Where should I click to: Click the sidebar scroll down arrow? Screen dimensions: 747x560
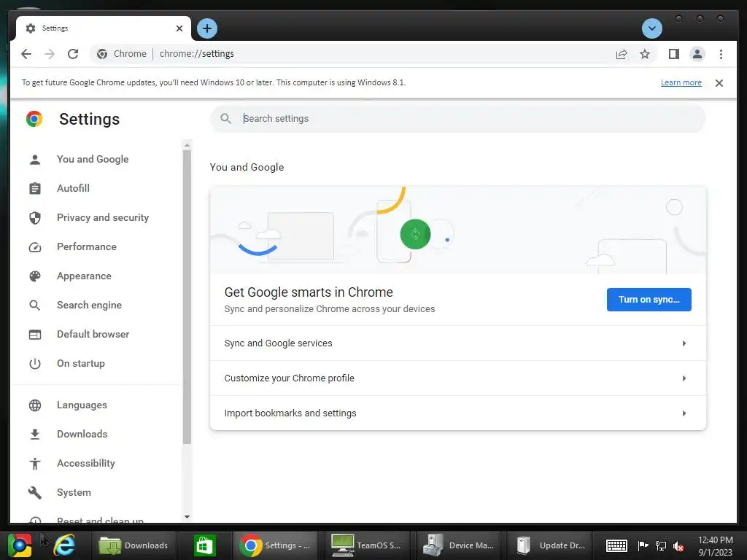click(187, 517)
